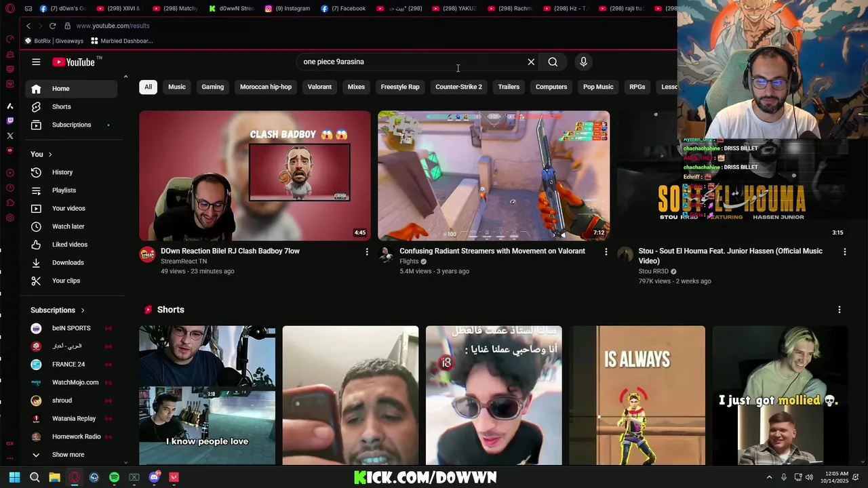Start voice search with the microphone icon
The image size is (868, 488).
tap(583, 62)
